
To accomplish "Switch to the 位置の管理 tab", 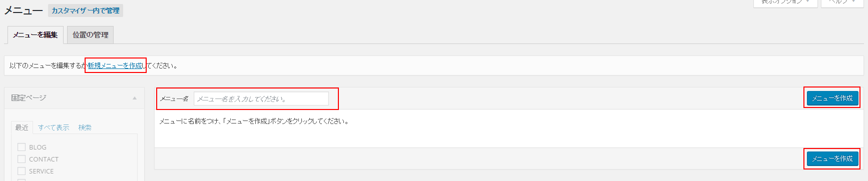I will (x=90, y=35).
